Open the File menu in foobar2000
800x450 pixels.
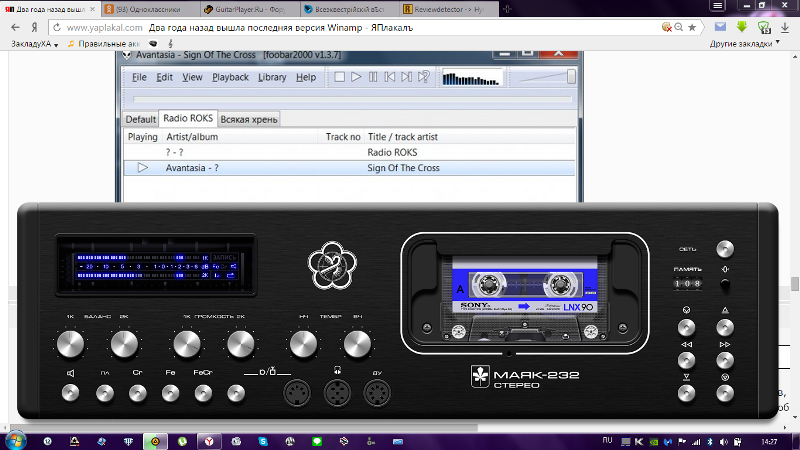[139, 77]
